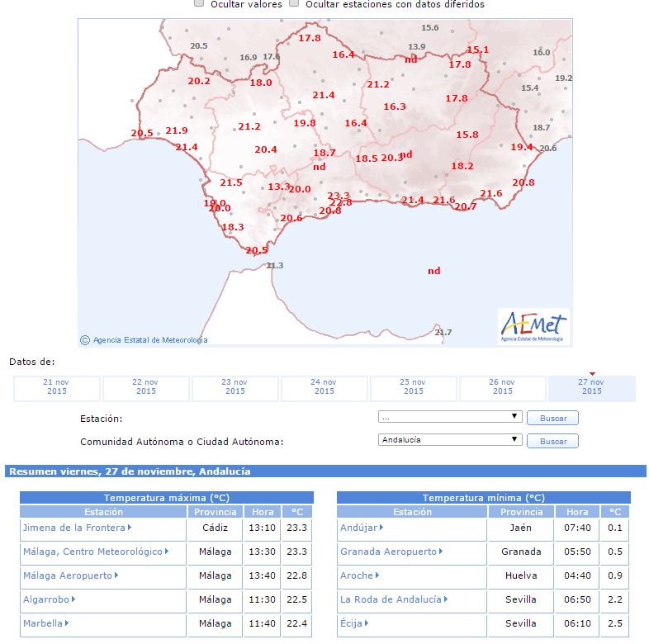Image resolution: width=649 pixels, height=644 pixels.
Task: Select the 27 nov 2015 date tab
Action: click(x=592, y=389)
